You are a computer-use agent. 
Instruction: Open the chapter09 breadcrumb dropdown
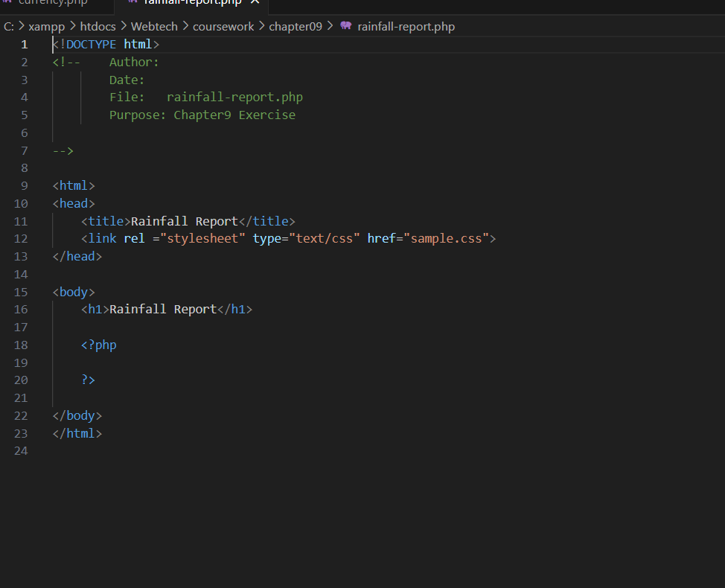click(295, 26)
